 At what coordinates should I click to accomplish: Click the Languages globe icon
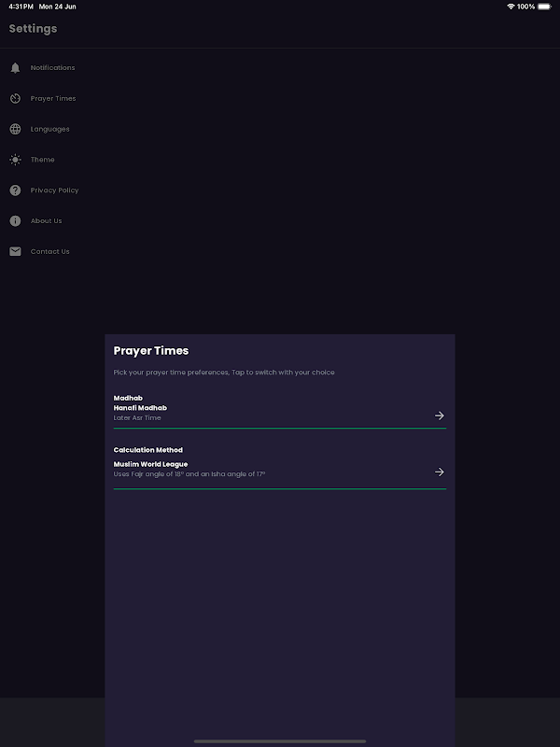15,129
